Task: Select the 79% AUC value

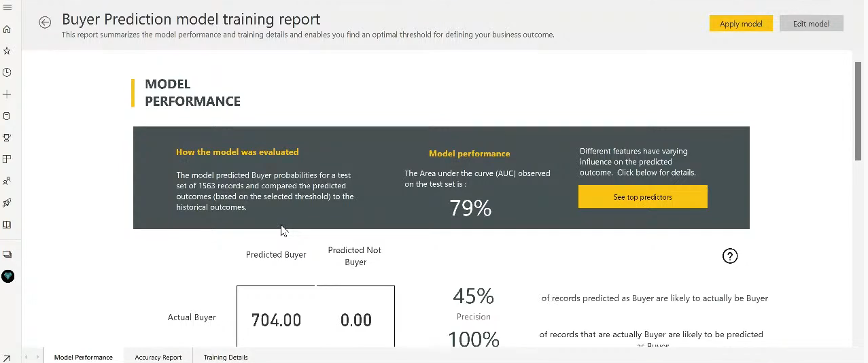Action: tap(470, 208)
